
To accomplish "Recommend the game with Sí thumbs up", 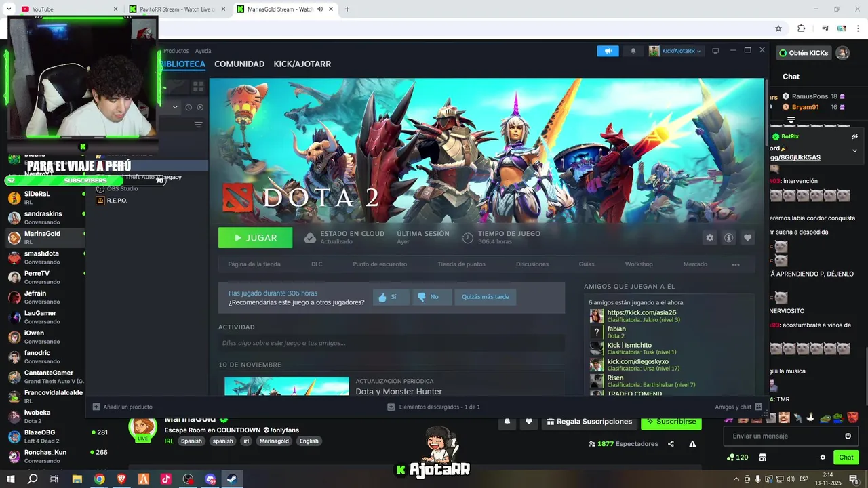I will (391, 297).
